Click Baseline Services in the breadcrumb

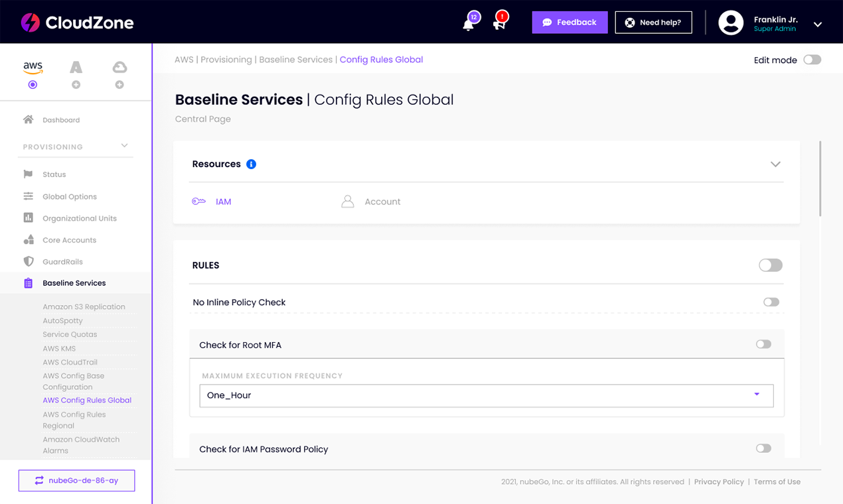pyautogui.click(x=295, y=60)
